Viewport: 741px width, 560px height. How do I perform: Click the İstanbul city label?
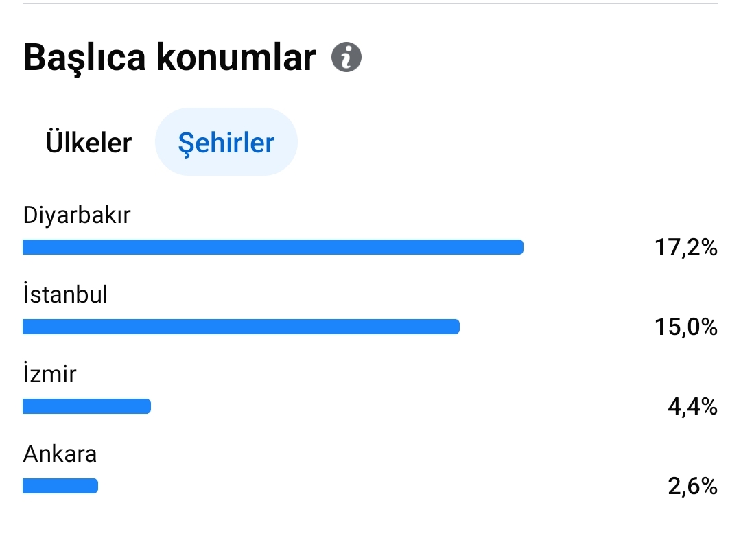coord(65,294)
